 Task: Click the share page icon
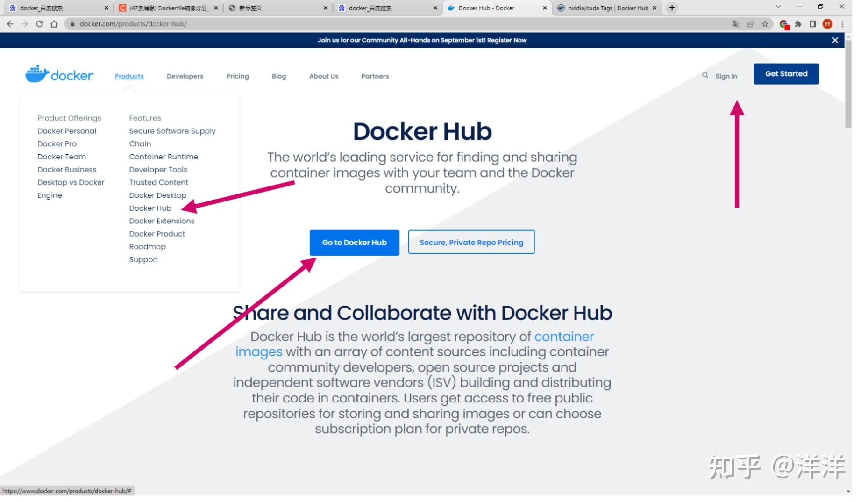pyautogui.click(x=750, y=24)
